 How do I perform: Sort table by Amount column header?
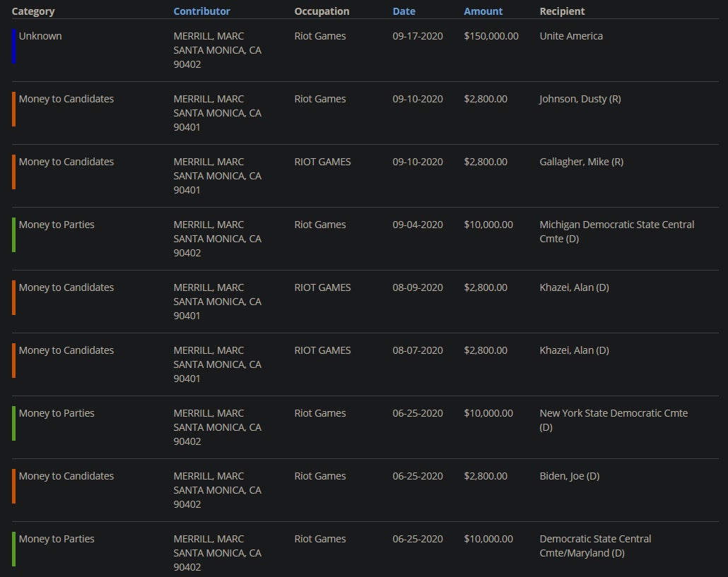pos(483,11)
